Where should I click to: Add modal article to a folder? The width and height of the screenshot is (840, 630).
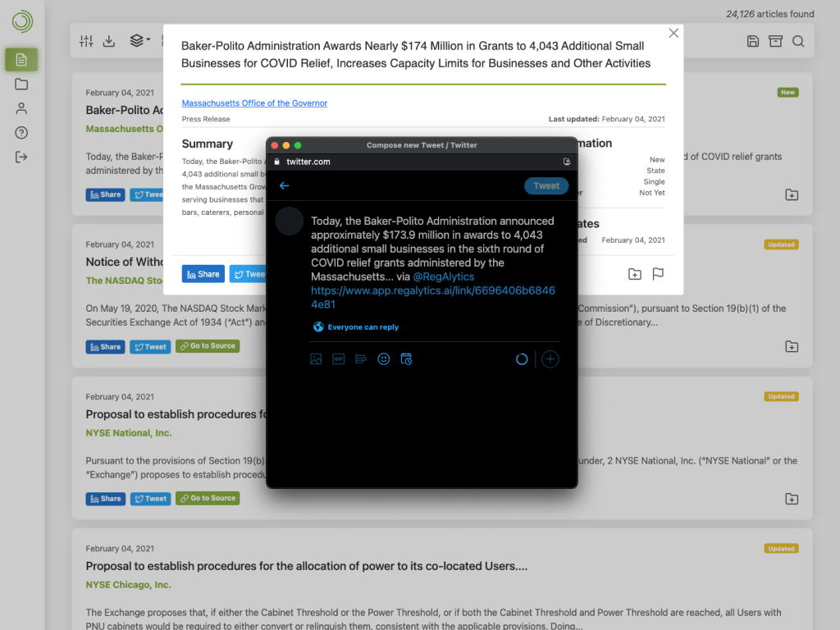tap(635, 274)
